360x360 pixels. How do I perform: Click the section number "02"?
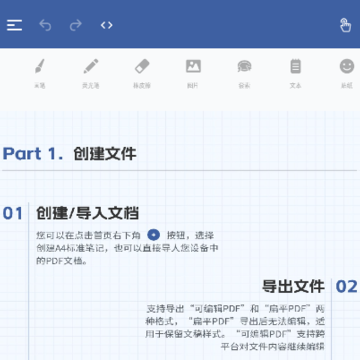click(x=347, y=287)
